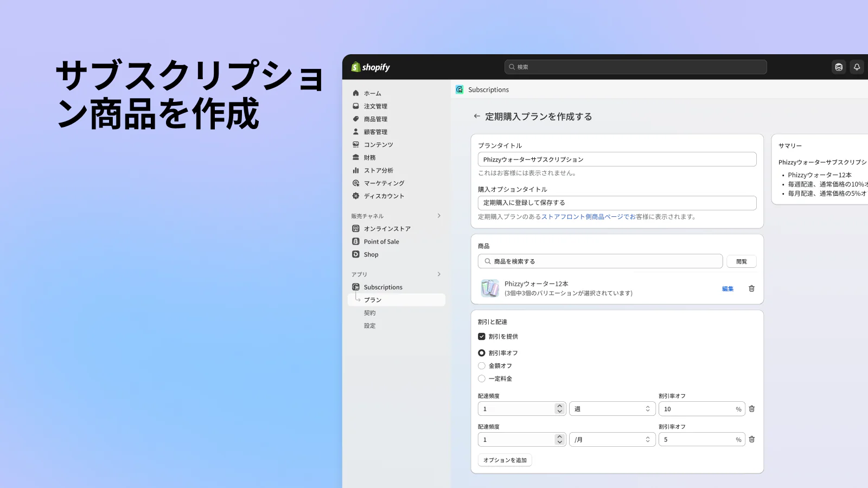Delete the monthly 5% discount option row
The image size is (868, 488).
(752, 439)
